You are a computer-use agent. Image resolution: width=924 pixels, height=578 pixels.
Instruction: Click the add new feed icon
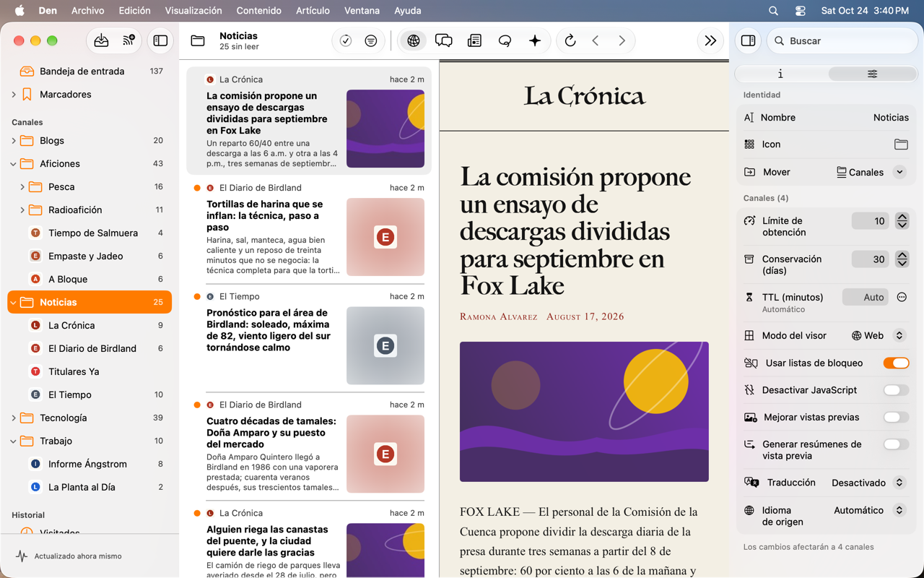tap(129, 41)
